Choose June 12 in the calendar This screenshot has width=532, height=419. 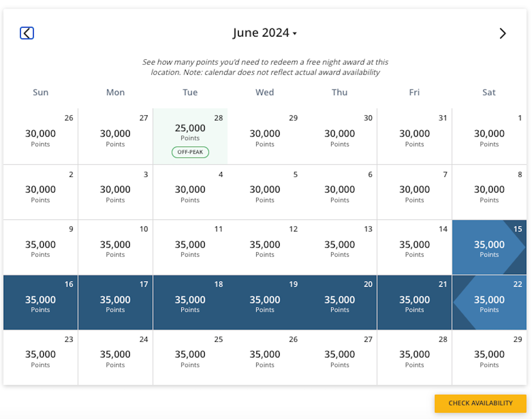point(265,247)
